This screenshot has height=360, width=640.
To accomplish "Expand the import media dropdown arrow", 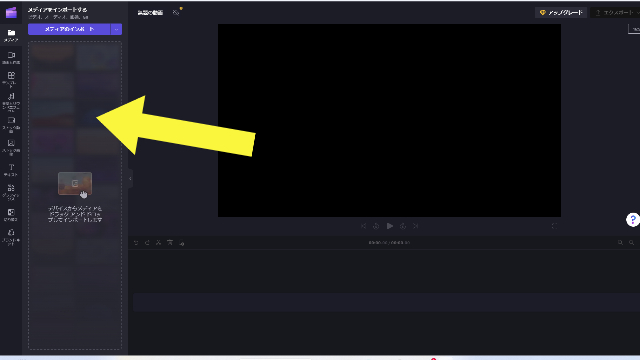I will click(116, 29).
